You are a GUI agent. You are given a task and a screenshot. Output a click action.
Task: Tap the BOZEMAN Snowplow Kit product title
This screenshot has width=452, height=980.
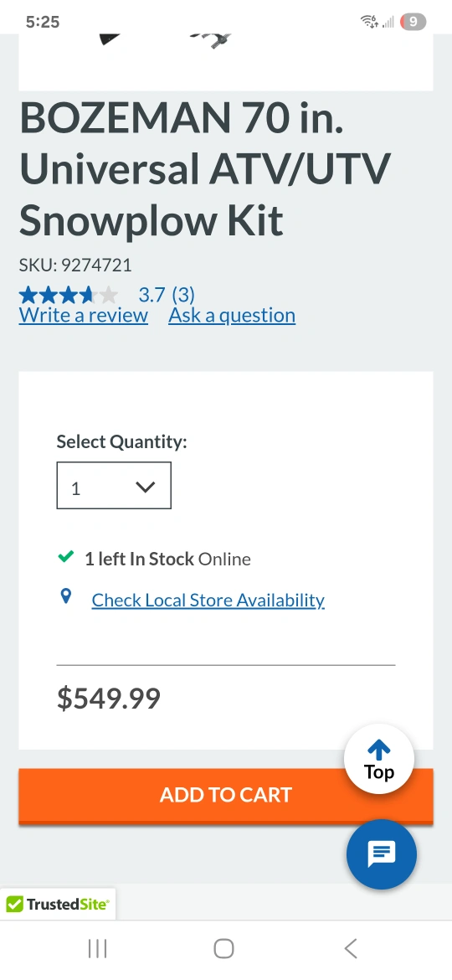(x=205, y=168)
